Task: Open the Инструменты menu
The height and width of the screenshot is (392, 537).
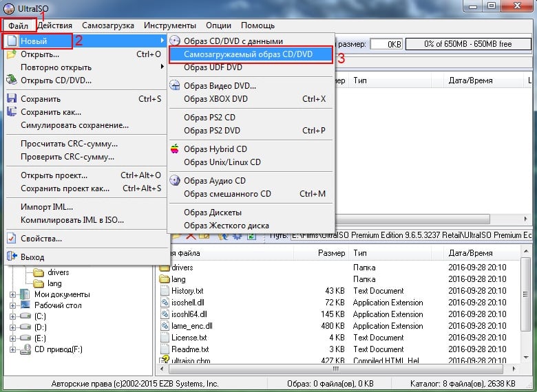Action: tap(169, 25)
